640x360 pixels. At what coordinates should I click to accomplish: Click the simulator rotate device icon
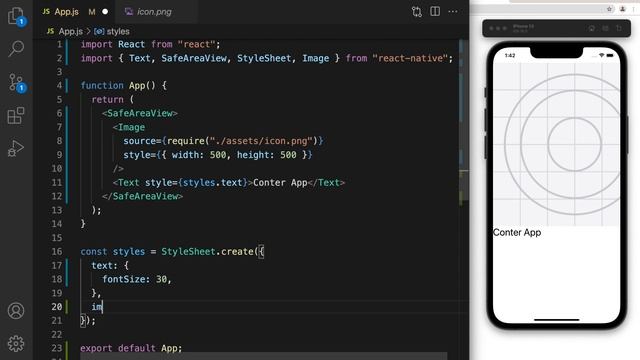(619, 28)
